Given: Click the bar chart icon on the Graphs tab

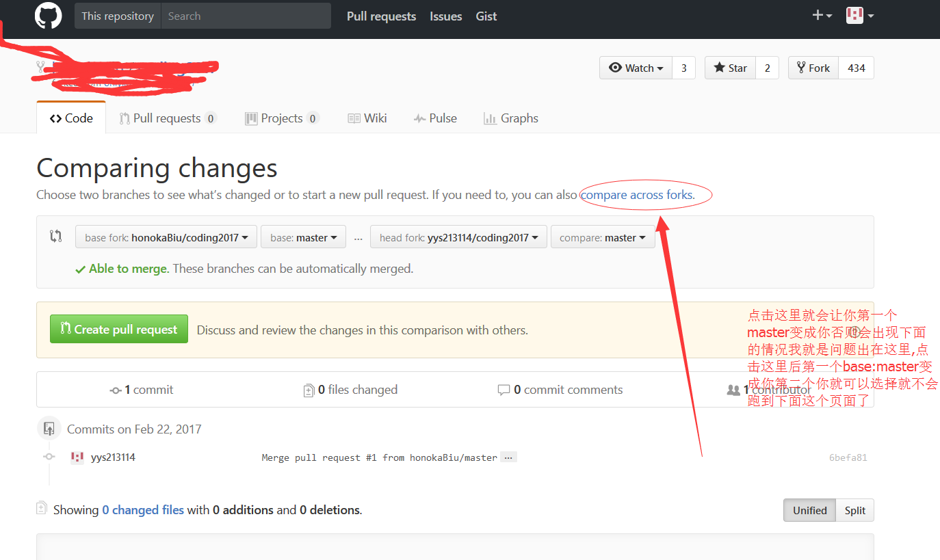Looking at the screenshot, I should point(490,118).
